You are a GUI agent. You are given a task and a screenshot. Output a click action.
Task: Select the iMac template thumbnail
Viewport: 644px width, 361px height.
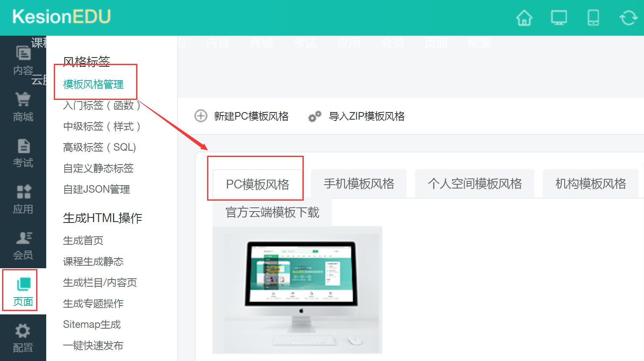297,290
